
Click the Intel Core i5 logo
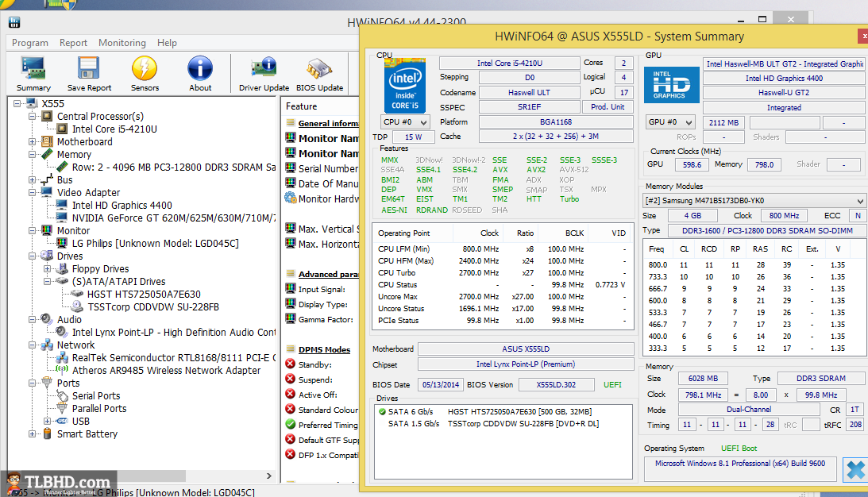pos(405,86)
